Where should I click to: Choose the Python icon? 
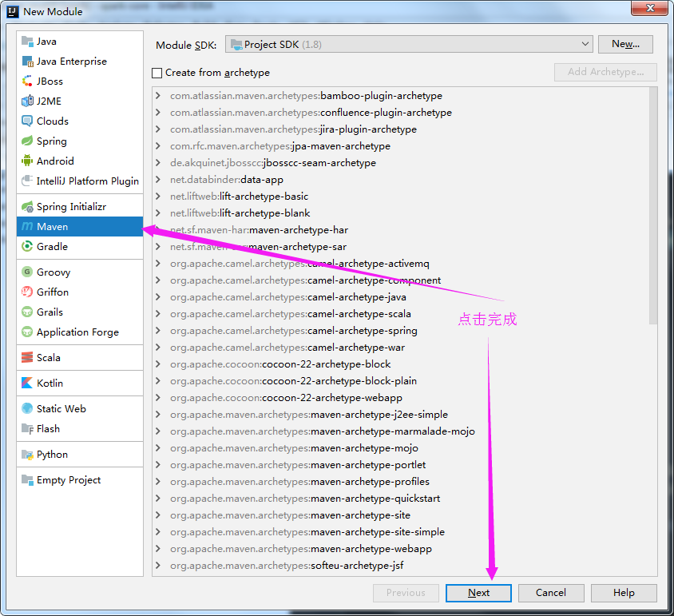(x=27, y=455)
